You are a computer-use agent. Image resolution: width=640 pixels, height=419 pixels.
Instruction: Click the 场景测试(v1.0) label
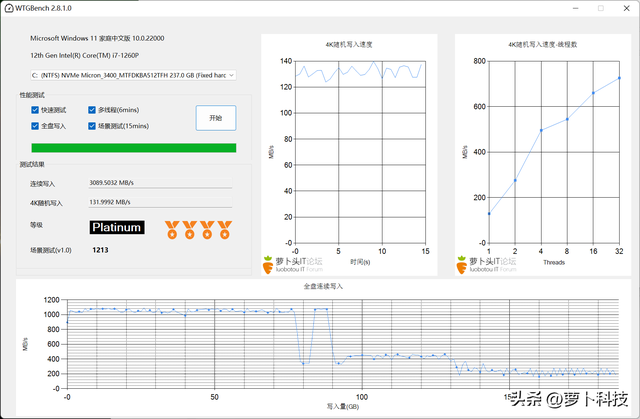(51, 250)
